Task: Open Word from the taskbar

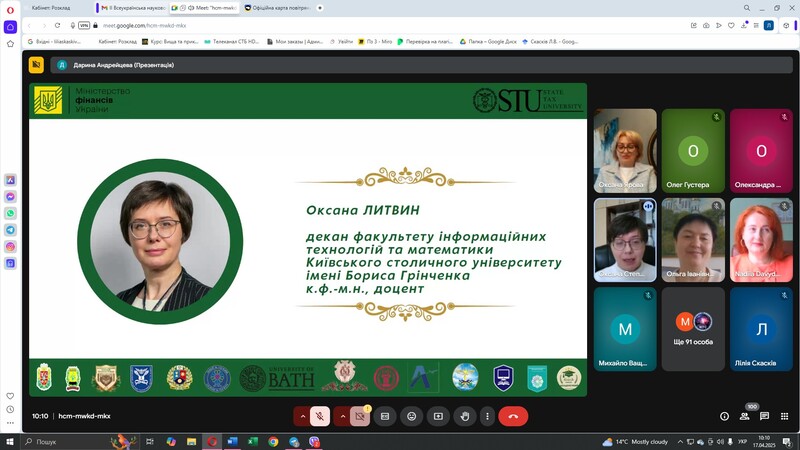Action: (x=232, y=441)
